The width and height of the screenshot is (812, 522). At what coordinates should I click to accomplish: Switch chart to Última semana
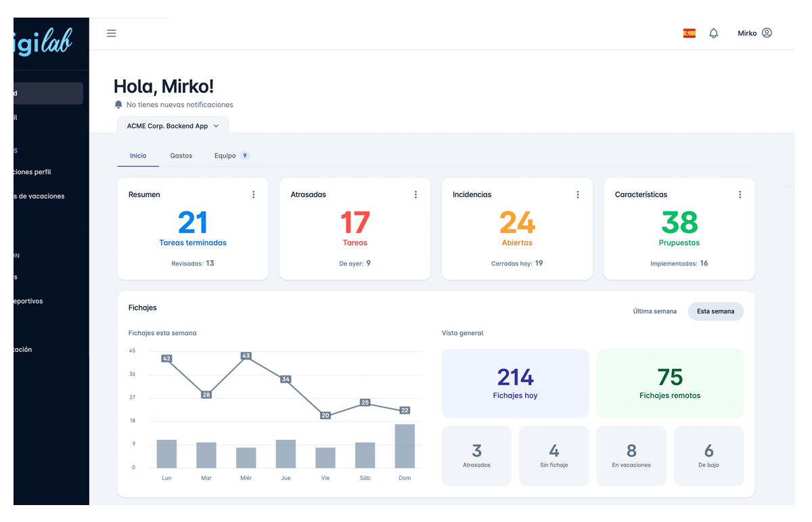tap(654, 311)
